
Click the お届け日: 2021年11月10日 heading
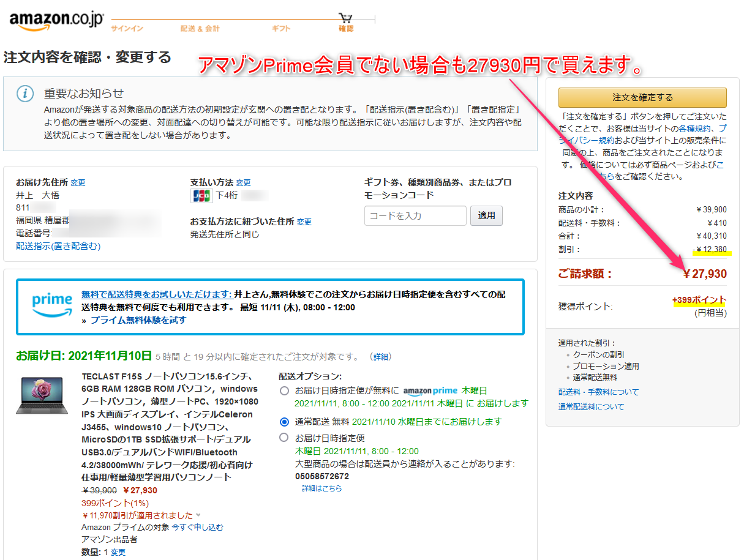pos(84,356)
